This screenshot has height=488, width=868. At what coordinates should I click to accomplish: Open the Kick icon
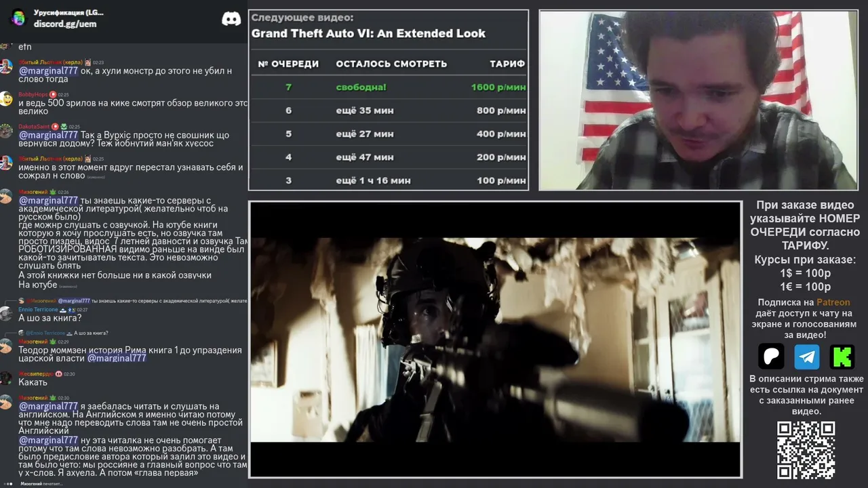842,357
